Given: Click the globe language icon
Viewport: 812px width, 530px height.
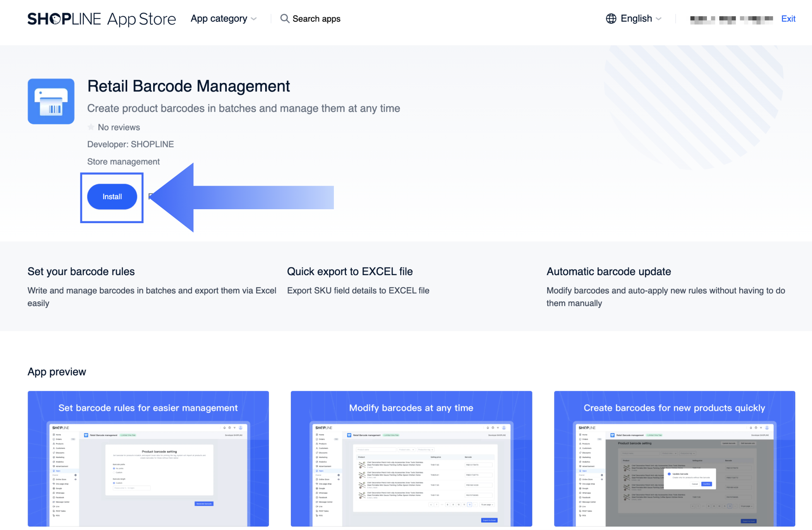Looking at the screenshot, I should (611, 19).
